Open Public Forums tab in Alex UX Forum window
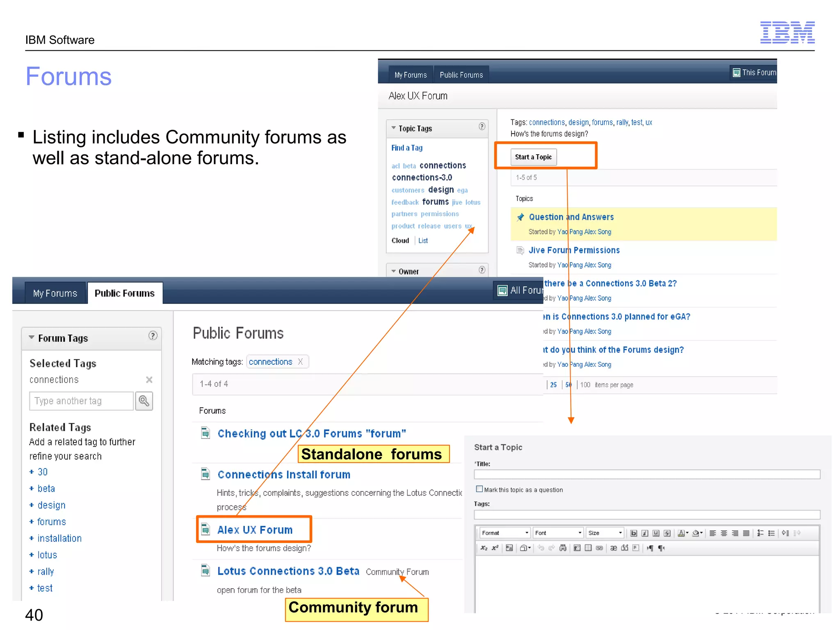 461,75
